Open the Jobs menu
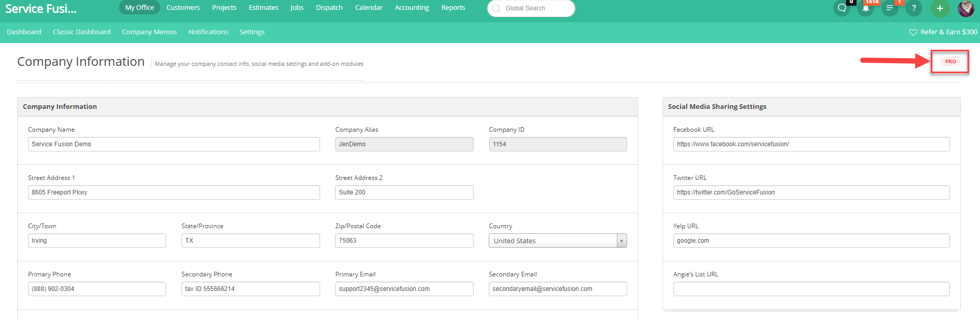This screenshot has height=320, width=980. pyautogui.click(x=297, y=8)
